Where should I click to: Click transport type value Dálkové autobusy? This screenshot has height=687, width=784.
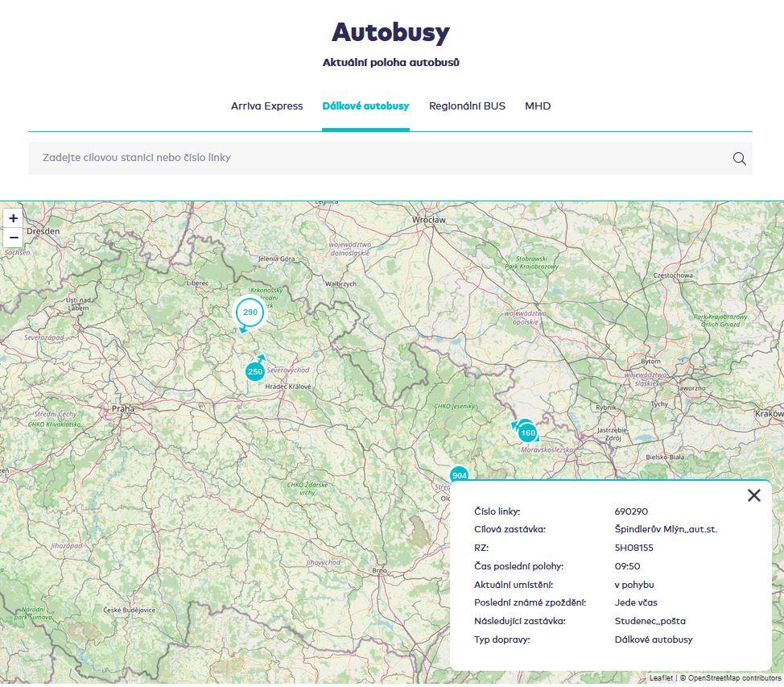point(654,640)
